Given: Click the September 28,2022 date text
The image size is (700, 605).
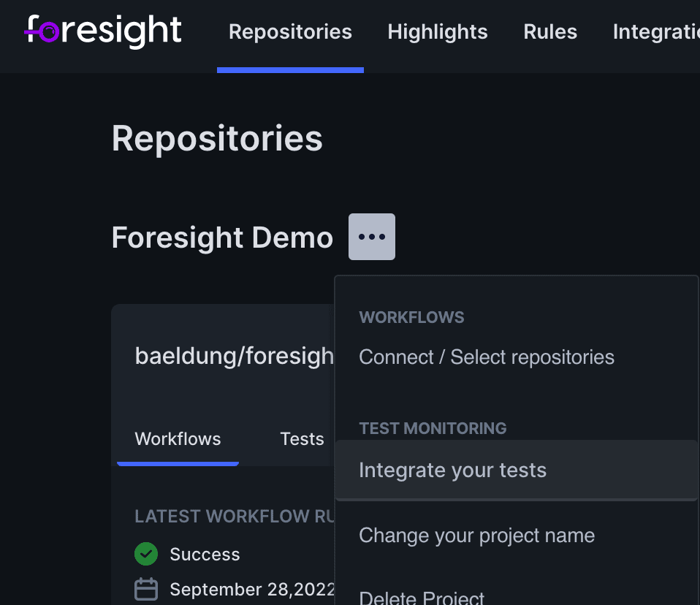Looking at the screenshot, I should 252,590.
